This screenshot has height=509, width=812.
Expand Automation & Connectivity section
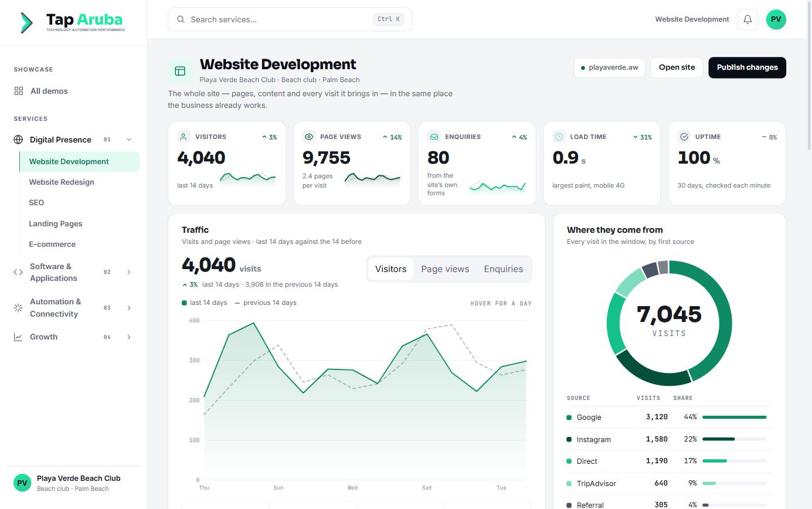click(x=129, y=308)
